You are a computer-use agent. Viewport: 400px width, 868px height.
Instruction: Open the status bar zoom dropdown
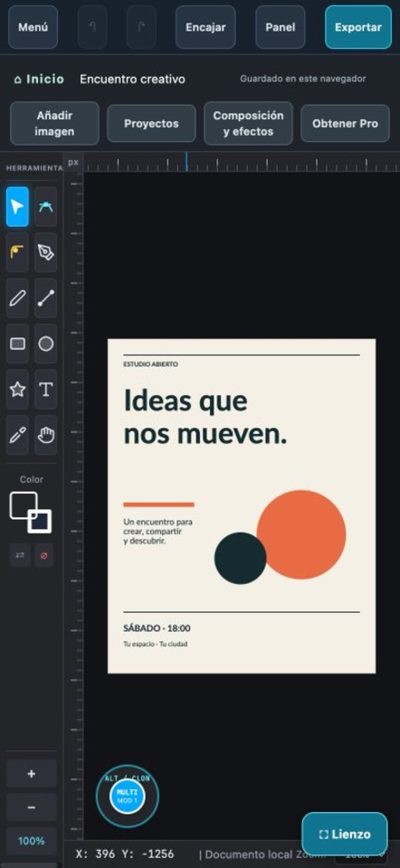tap(360, 854)
